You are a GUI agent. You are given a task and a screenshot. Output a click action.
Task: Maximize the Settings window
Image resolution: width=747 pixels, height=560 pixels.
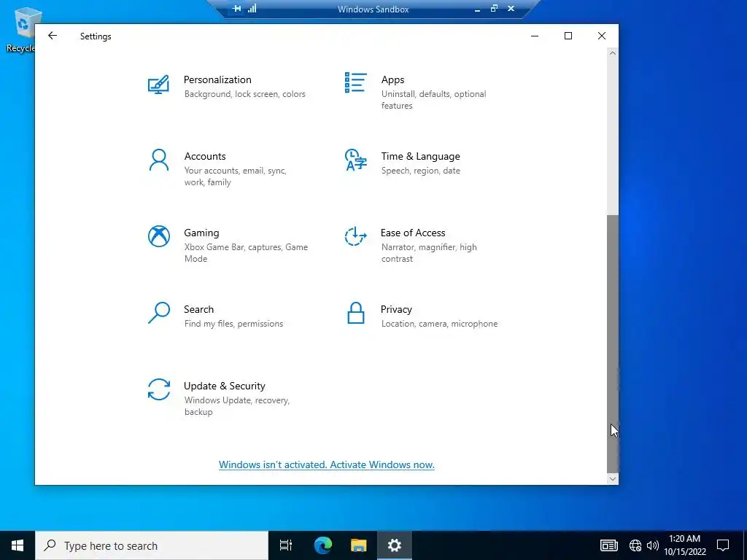click(x=568, y=36)
